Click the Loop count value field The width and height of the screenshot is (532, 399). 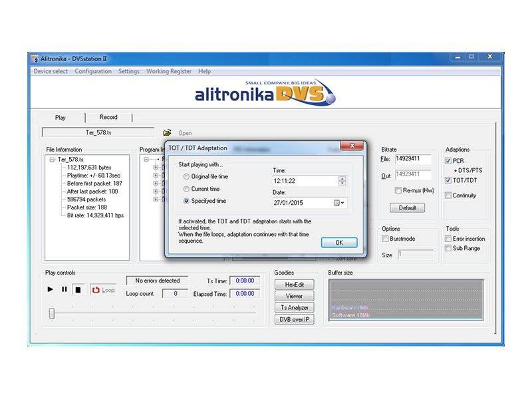pos(175,293)
